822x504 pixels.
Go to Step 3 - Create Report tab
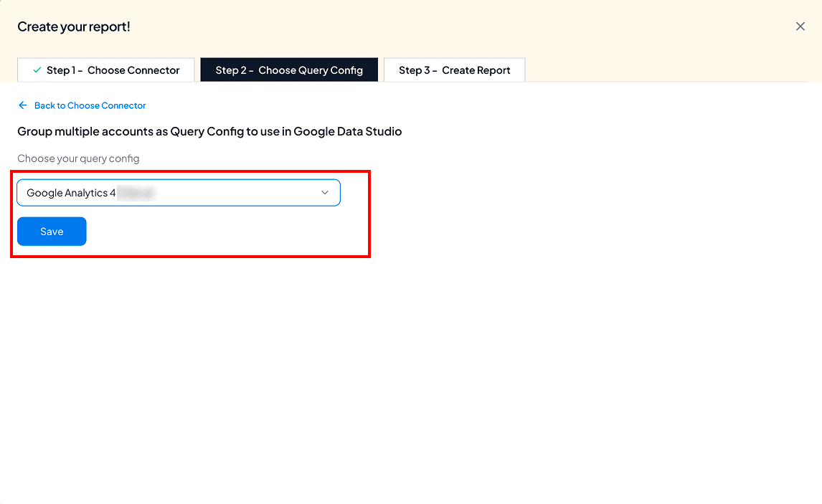coord(454,70)
